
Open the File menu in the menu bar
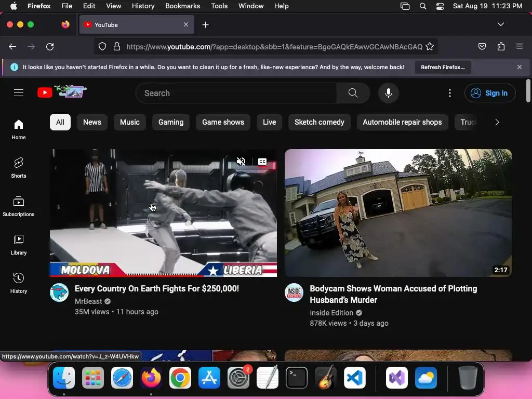pos(66,6)
